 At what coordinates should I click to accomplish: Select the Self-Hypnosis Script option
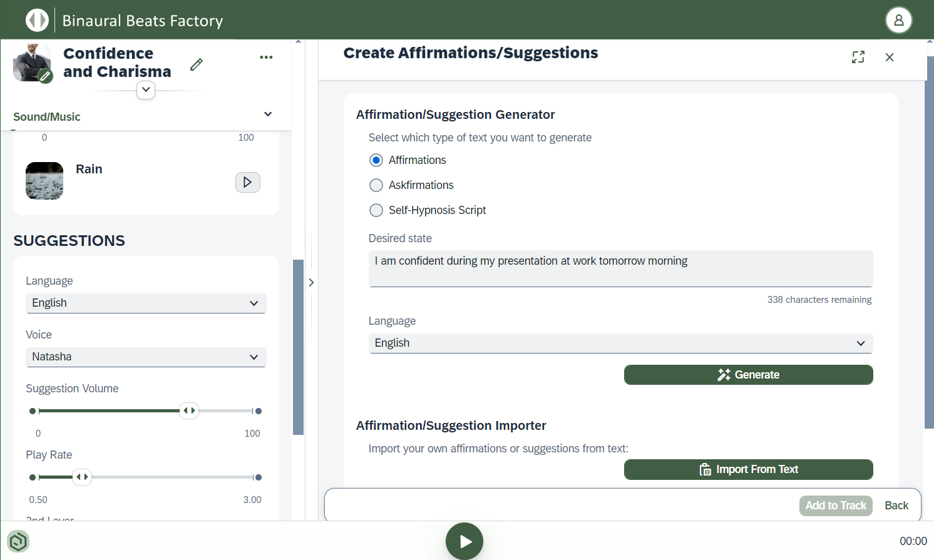[x=376, y=210]
